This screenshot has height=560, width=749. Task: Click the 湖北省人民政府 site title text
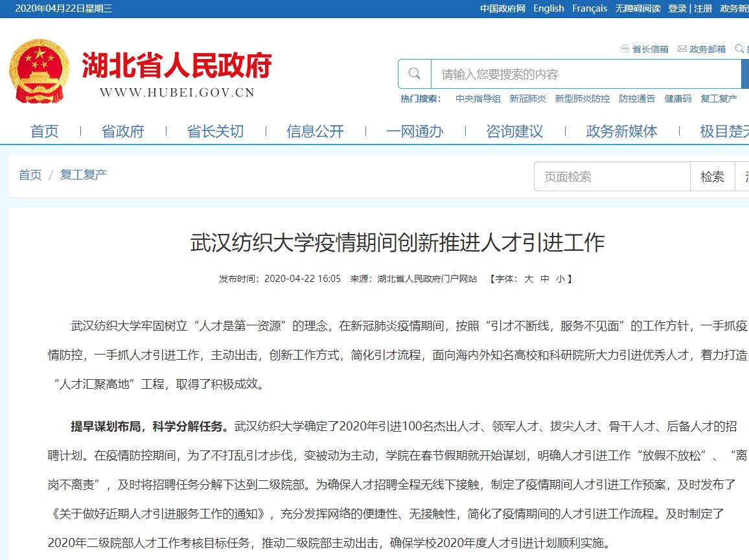177,65
